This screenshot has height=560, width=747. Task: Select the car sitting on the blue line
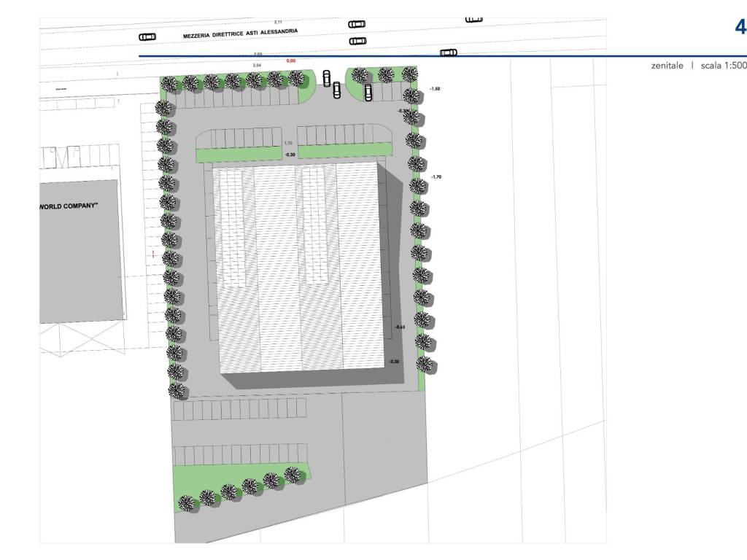(448, 52)
